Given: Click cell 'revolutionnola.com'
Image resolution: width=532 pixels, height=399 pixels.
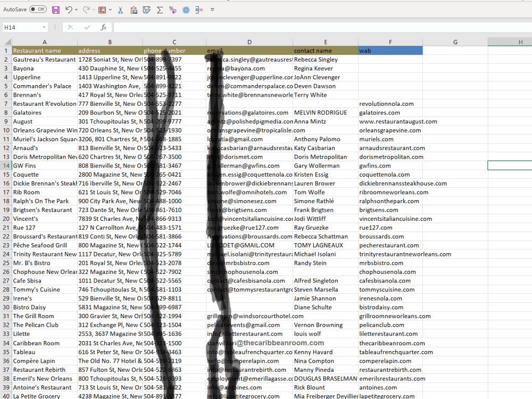Looking at the screenshot, I should pyautogui.click(x=390, y=104).
